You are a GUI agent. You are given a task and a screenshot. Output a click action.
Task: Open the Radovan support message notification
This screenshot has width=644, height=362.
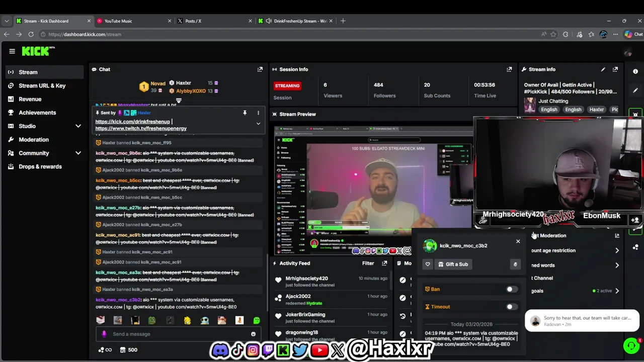point(582,321)
